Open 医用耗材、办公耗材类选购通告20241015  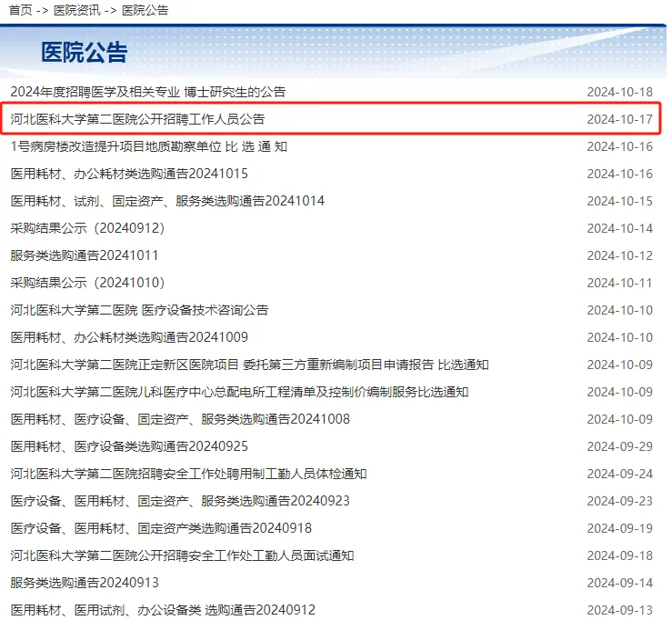coord(129,174)
